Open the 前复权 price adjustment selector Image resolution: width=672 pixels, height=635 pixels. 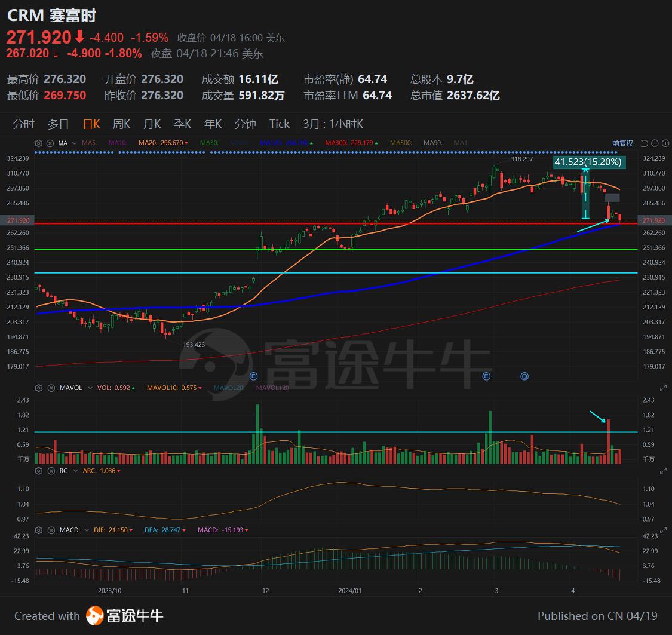622,143
